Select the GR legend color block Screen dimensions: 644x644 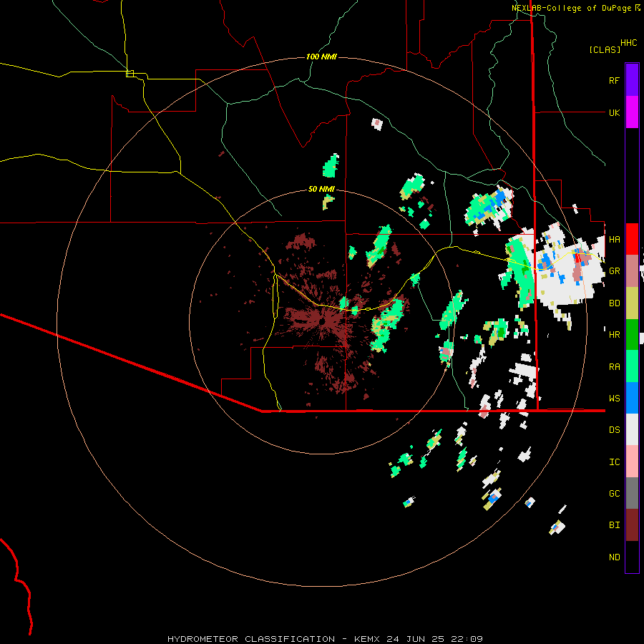[632, 271]
